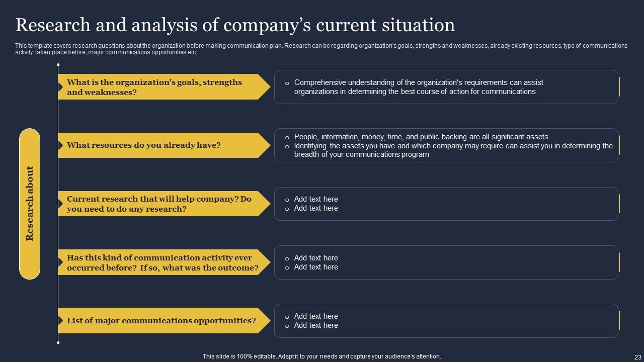Click the "Has this kind of communication activity" arrow
Image resolution: width=644 pixels, height=362 pixels.
coord(162,262)
